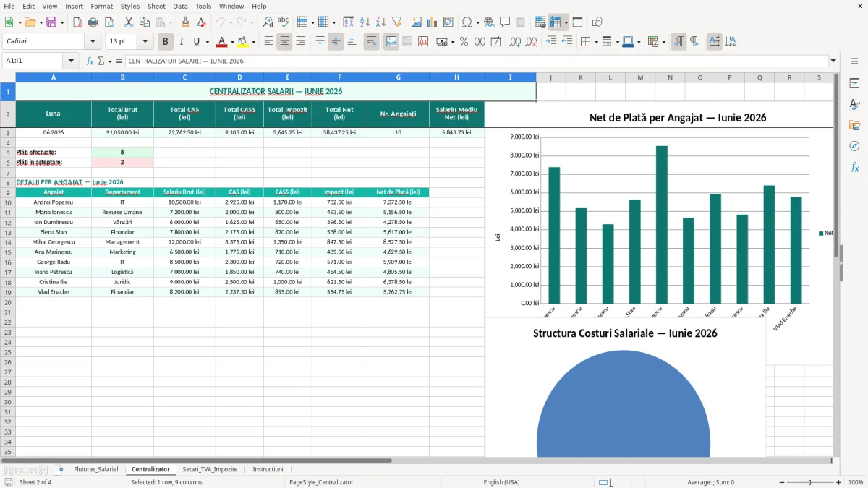Click Insert Hyperlink globe icon

click(490, 22)
